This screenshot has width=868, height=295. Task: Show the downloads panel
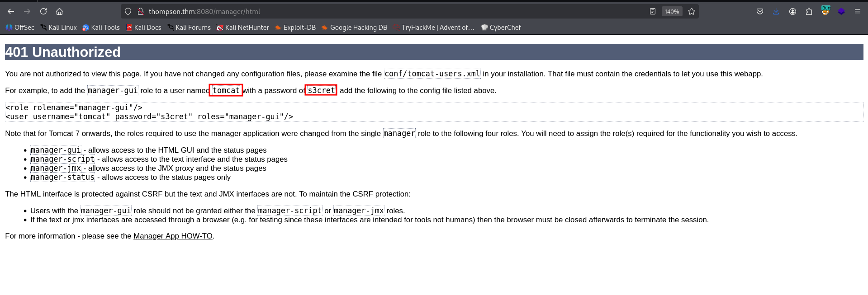776,11
